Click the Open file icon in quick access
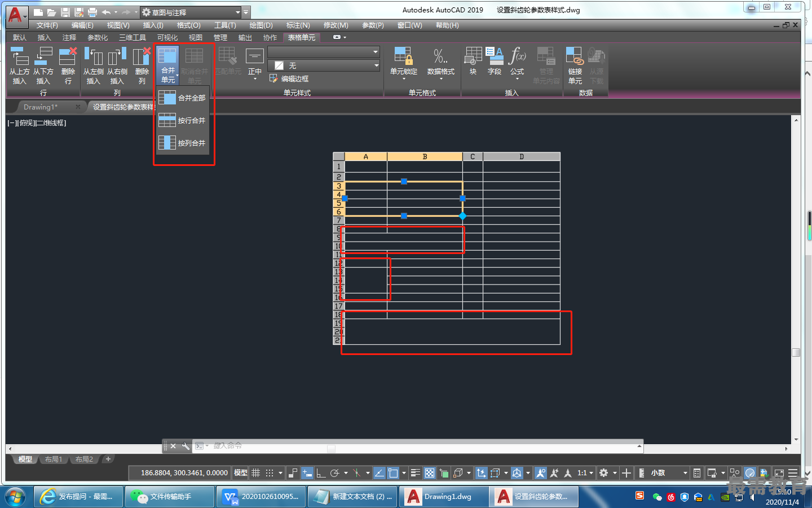Viewport: 812px width, 508px height. point(51,12)
